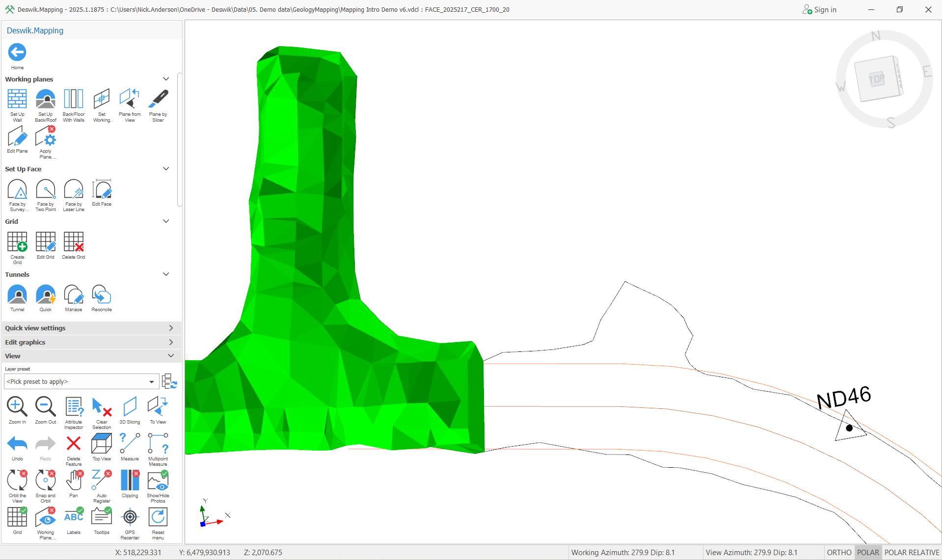Viewport: 942px width, 560px height.
Task: Click the Sign in link
Action: pos(819,10)
